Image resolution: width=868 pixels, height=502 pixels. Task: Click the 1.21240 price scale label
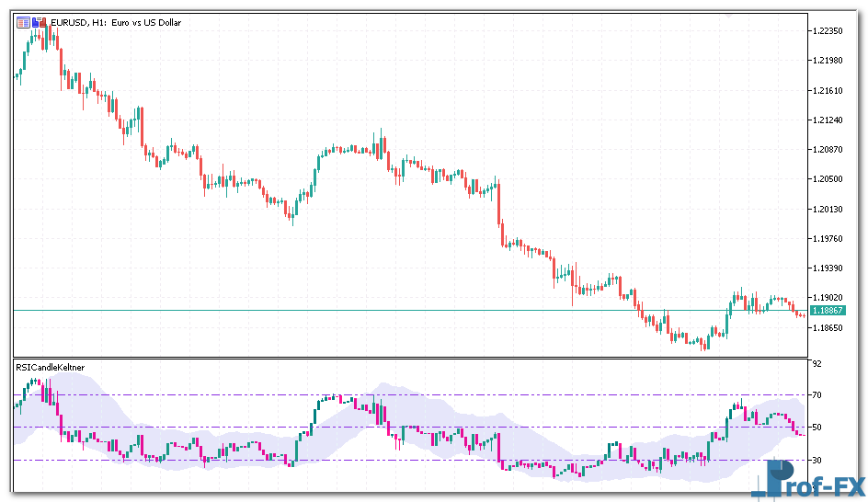(x=828, y=120)
